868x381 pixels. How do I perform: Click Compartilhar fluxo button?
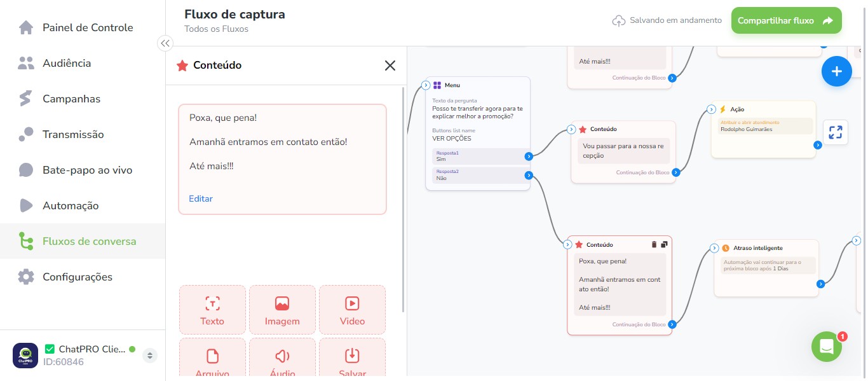(786, 20)
